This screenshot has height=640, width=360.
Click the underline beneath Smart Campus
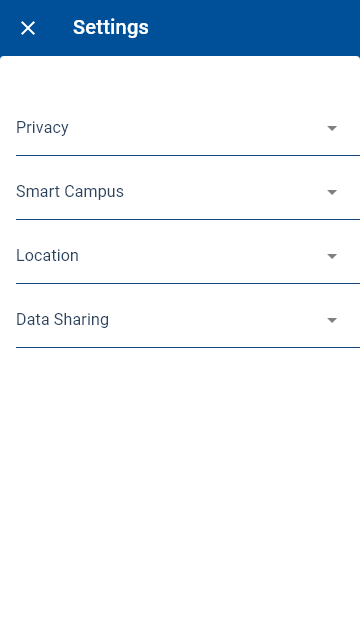click(x=188, y=220)
